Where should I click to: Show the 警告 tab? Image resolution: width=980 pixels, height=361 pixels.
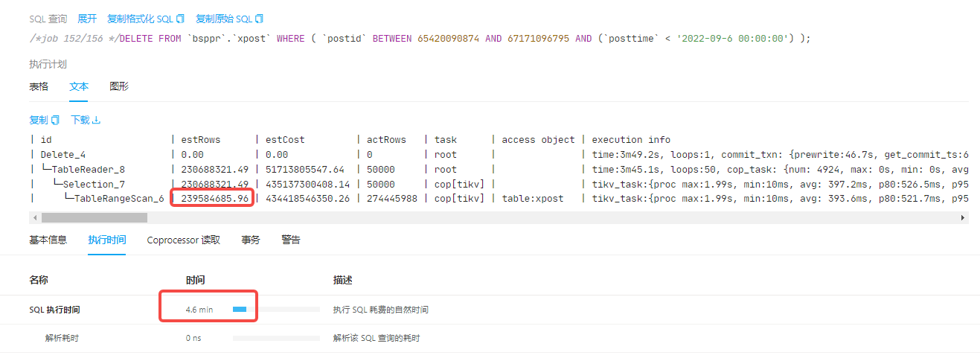click(291, 240)
